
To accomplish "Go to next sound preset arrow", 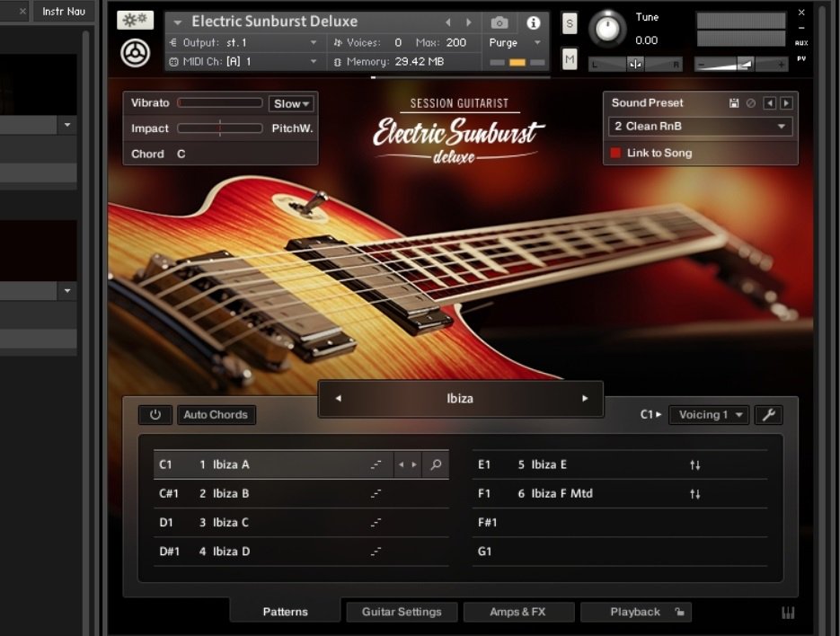I will pyautogui.click(x=786, y=103).
